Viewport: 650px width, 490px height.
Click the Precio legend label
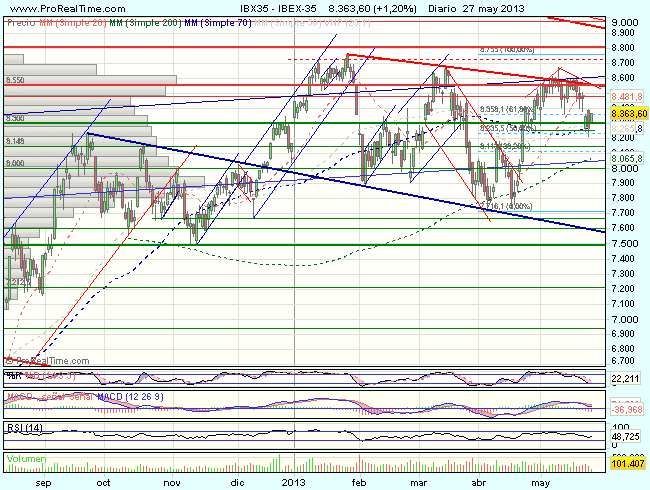(20, 21)
